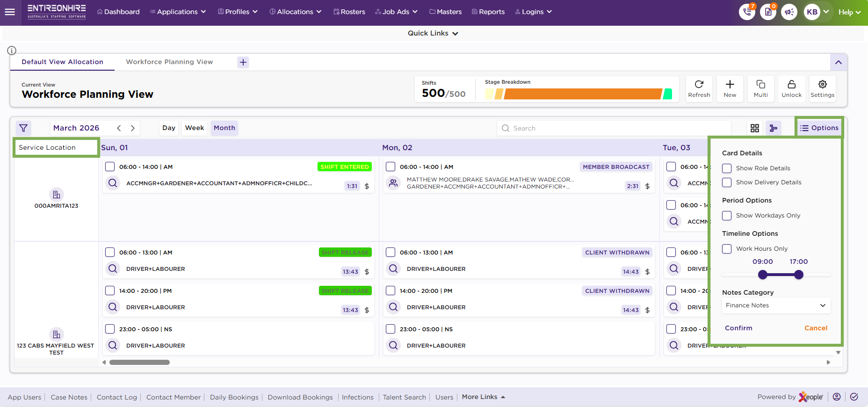The height and width of the screenshot is (407, 868).
Task: Create a new shift with New button
Action: [x=730, y=88]
